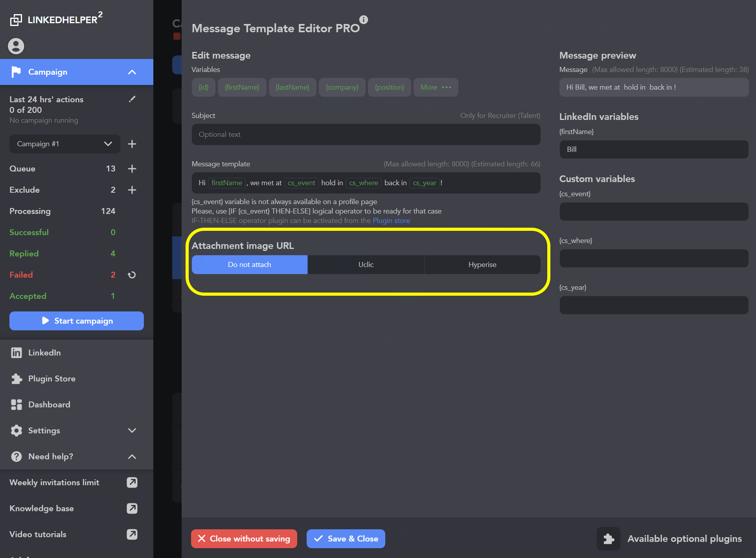Open the user profile avatar
The image size is (756, 558).
tap(16, 46)
